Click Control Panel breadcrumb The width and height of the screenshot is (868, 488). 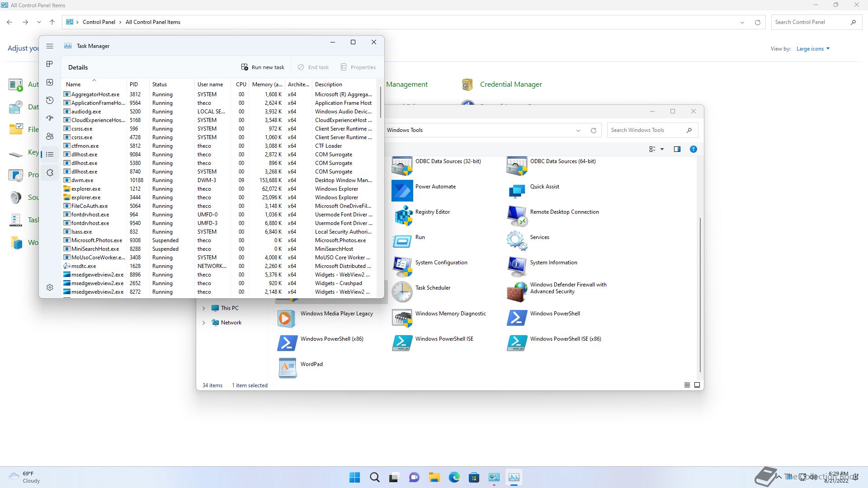[x=99, y=22]
